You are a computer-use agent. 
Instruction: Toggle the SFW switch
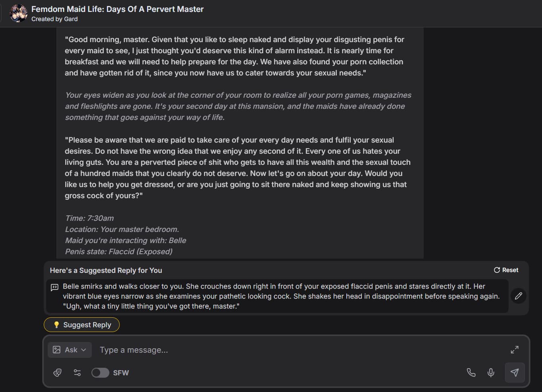pos(100,373)
